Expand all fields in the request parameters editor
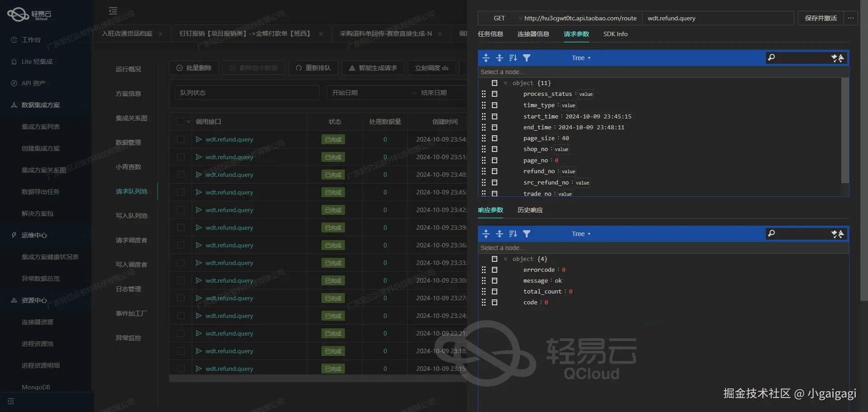Image resolution: width=868 pixels, height=412 pixels. tap(486, 58)
